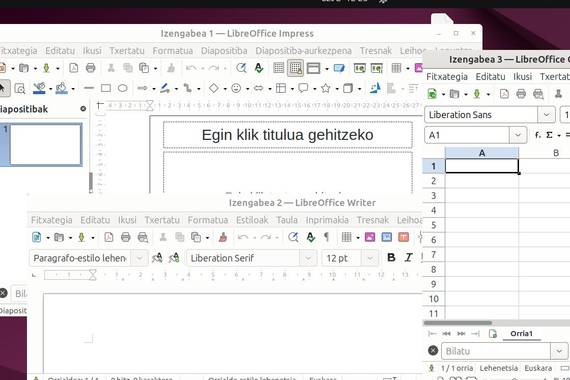Viewport: 570px width, 380px height.
Task: Open the Estiloak menu in Writer
Action: click(252, 220)
